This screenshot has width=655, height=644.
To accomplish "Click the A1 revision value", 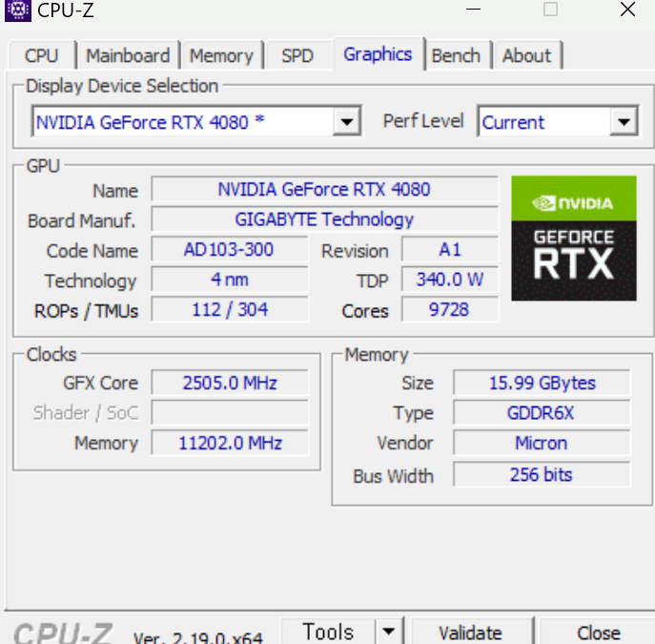I will point(449,250).
